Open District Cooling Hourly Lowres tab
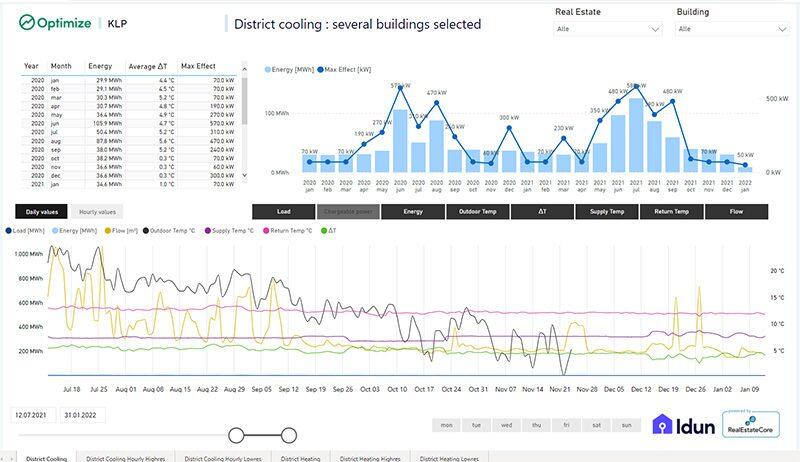 (223, 457)
